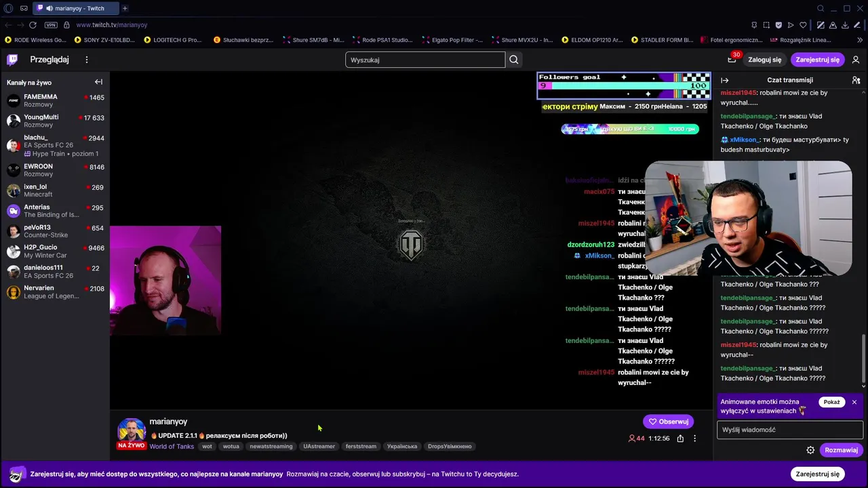Click the heart bookmark icon in toolbar
Screen dimensions: 868x488
(803, 25)
